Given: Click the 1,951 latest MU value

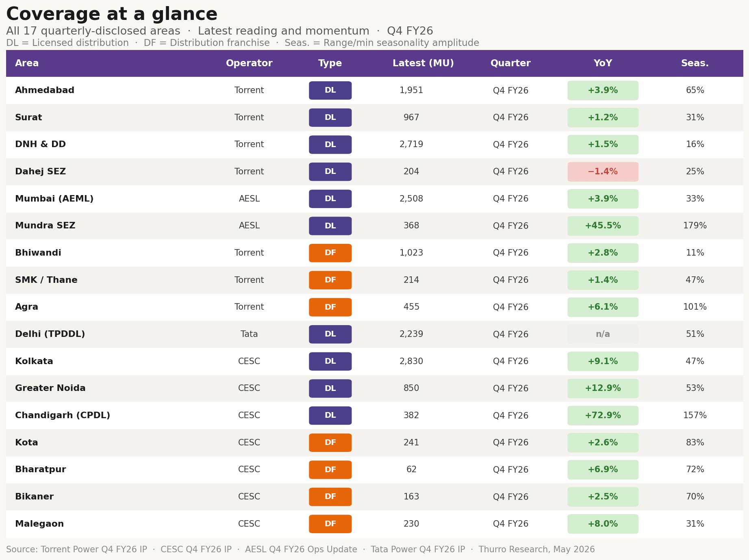Looking at the screenshot, I should pos(411,90).
